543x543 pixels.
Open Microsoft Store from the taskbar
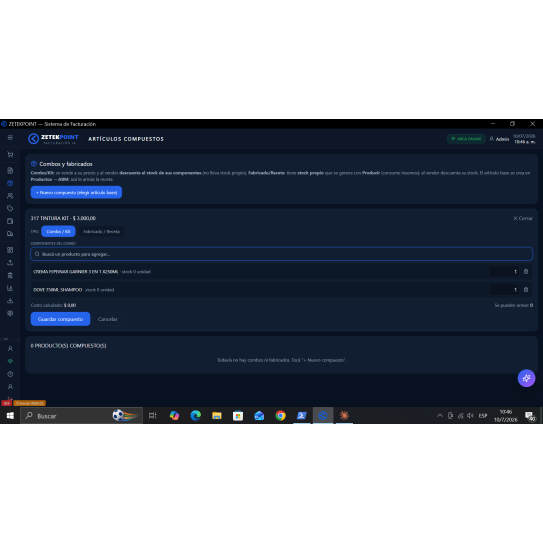coord(238,416)
